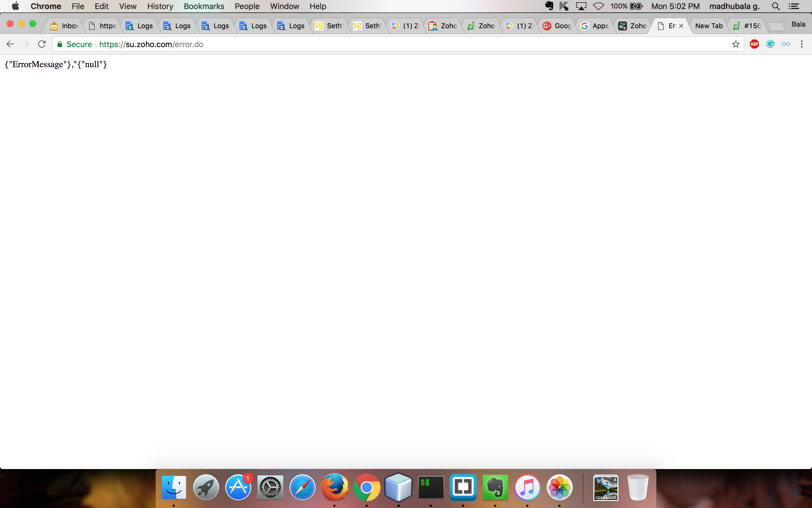Screen dimensions: 812x508
Task: Reload the error.do page
Action: [x=42, y=44]
